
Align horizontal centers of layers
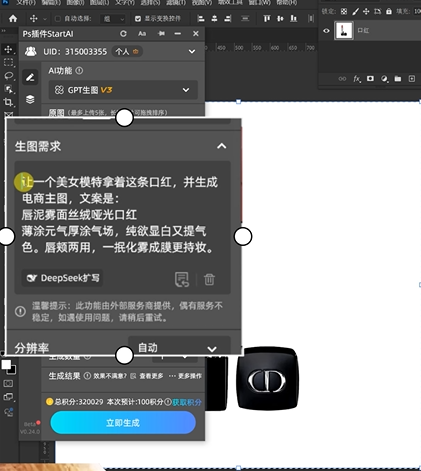click(x=214, y=18)
